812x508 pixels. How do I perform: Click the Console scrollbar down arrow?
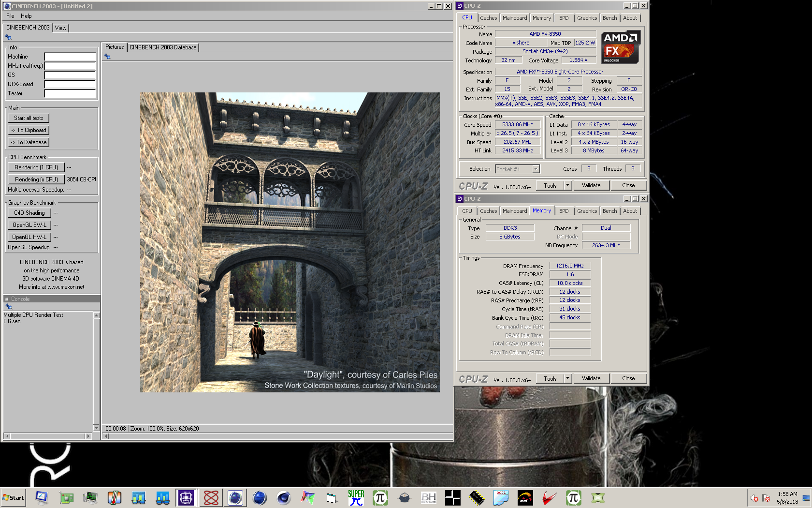(x=96, y=428)
